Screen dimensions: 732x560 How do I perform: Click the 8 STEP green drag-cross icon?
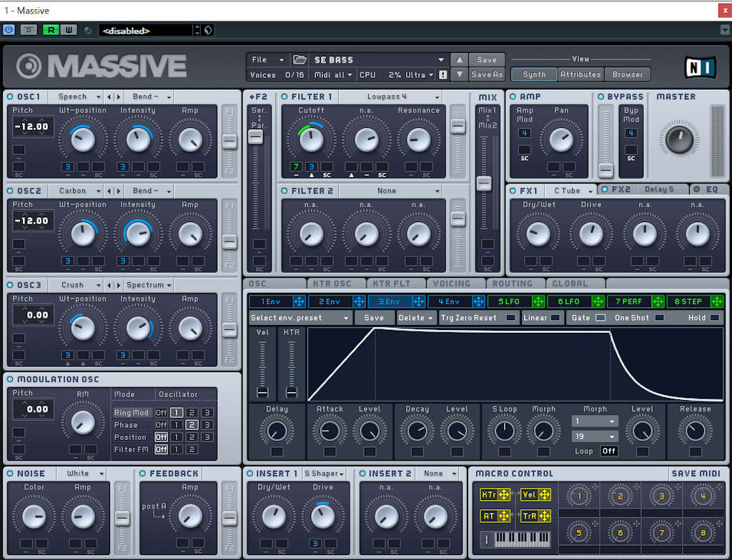(x=717, y=301)
